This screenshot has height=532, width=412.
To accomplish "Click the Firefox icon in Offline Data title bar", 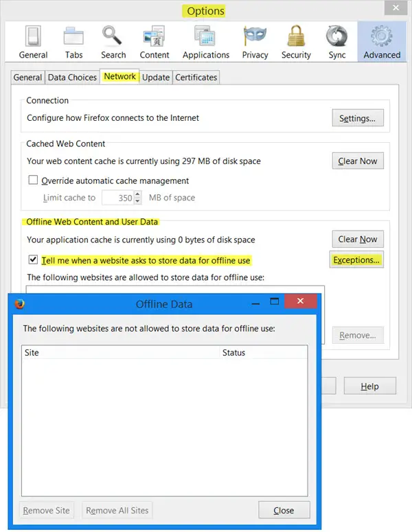I will point(20,303).
